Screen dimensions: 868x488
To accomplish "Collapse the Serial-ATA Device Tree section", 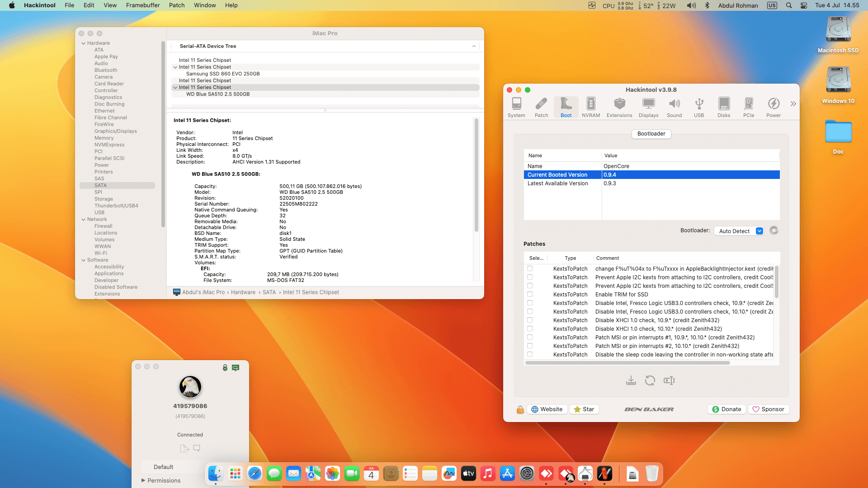I will point(474,46).
